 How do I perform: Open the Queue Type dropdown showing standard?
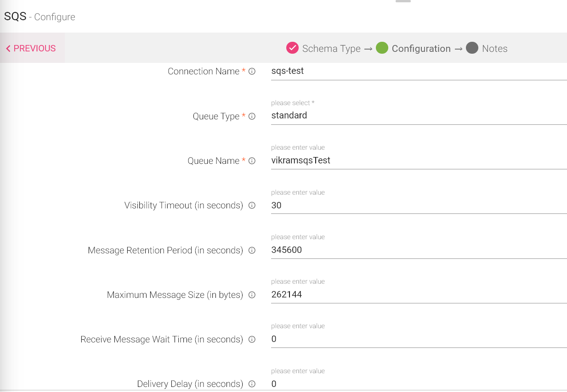(x=418, y=116)
